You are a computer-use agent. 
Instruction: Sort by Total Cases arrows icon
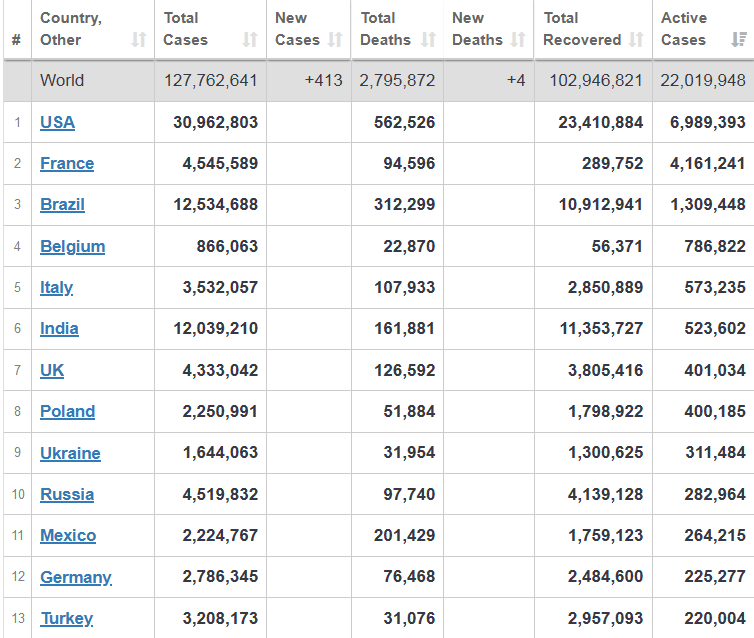[250, 40]
